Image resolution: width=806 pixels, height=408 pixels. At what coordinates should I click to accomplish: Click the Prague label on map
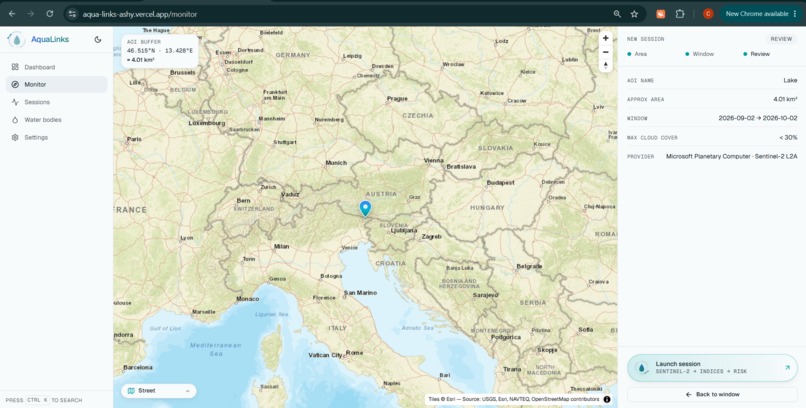coord(397,98)
